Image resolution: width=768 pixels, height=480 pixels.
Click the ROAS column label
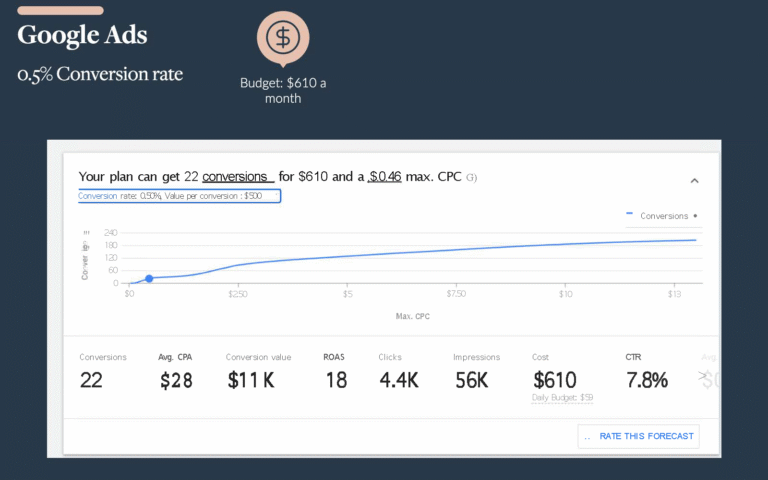point(334,357)
